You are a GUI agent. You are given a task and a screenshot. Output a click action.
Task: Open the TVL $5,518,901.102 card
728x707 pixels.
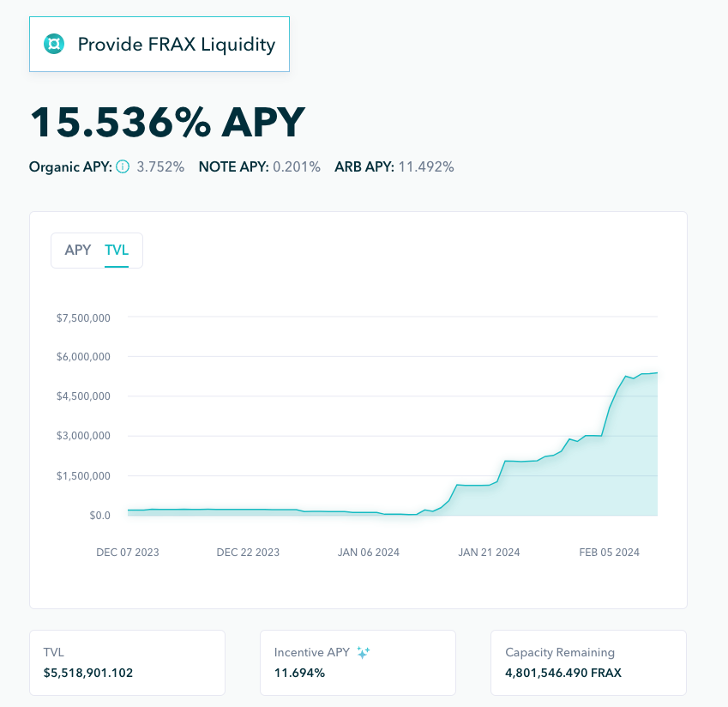(x=128, y=662)
